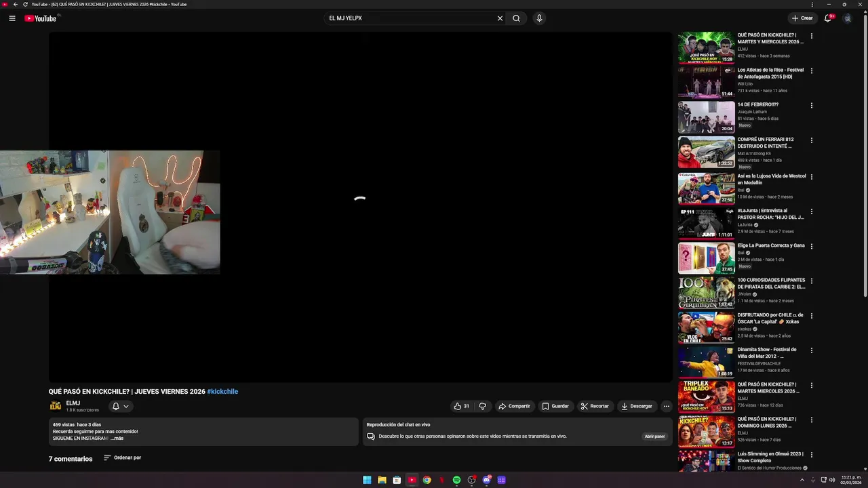The height and width of the screenshot is (488, 868).
Task: Open Chrome from the taskbar
Action: point(427,480)
